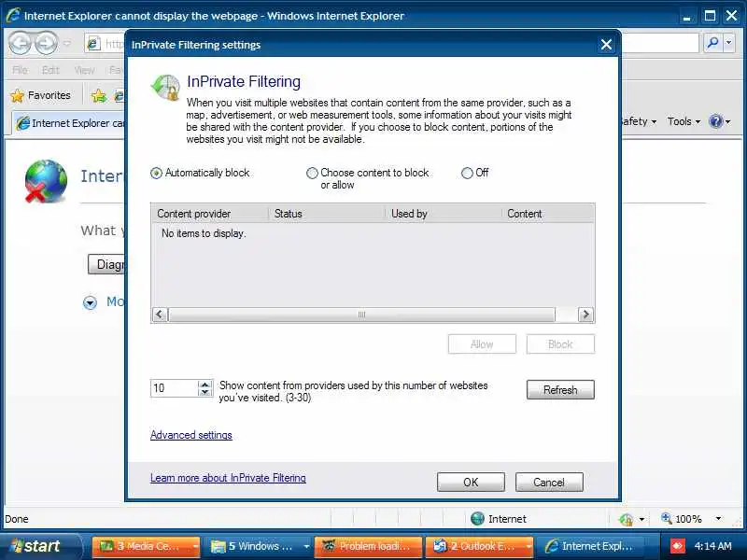The height and width of the screenshot is (560, 747).
Task: Click the Done status bar text
Action: 17,519
